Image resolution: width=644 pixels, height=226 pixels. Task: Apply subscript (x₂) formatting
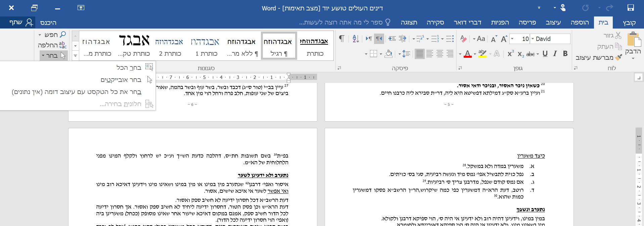click(521, 54)
